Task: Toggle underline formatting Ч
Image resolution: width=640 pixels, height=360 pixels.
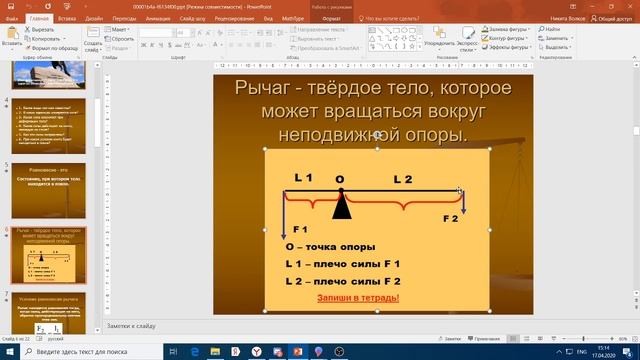Action: [161, 45]
